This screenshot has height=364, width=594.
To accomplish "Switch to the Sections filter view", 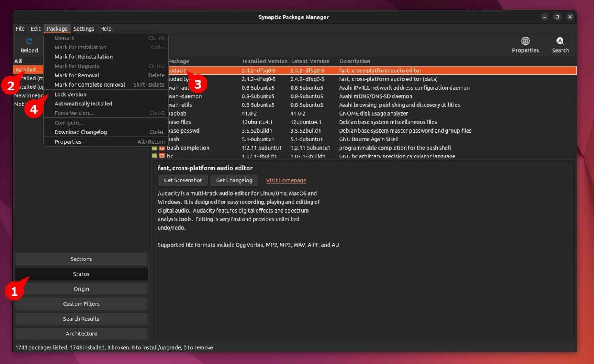I will point(81,259).
